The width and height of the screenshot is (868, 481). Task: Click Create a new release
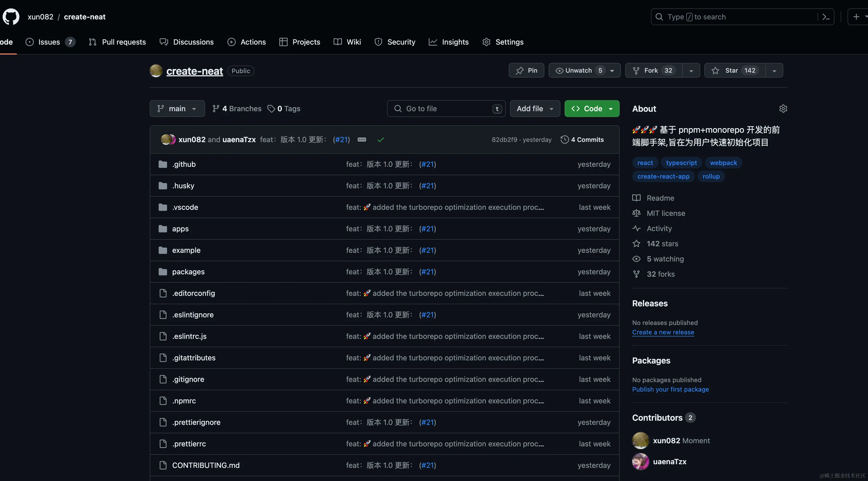pos(663,332)
